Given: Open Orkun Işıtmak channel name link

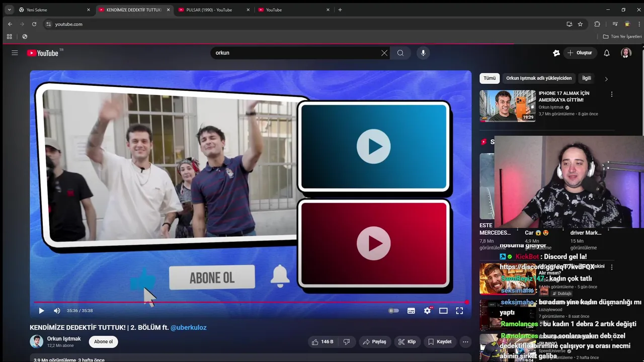Looking at the screenshot, I should click(x=64, y=339).
